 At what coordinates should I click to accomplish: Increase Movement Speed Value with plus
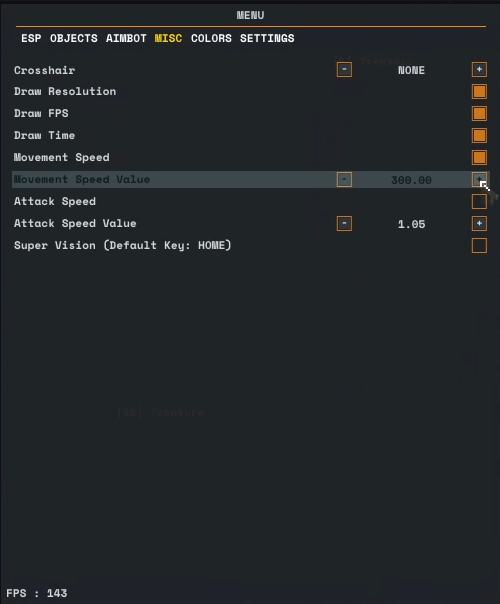[x=479, y=180]
